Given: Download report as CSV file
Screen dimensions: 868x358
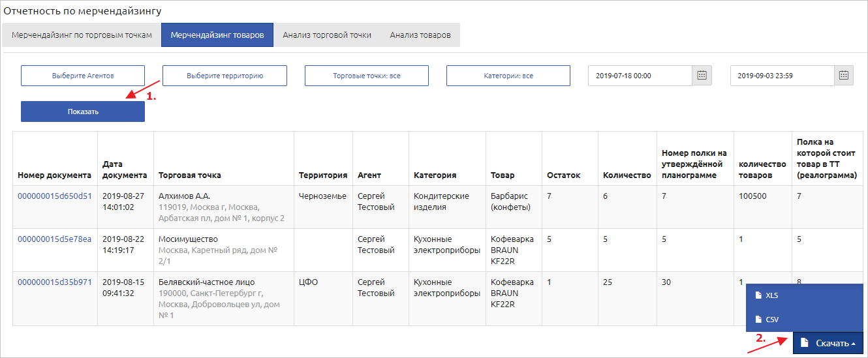Looking at the screenshot, I should point(771,320).
